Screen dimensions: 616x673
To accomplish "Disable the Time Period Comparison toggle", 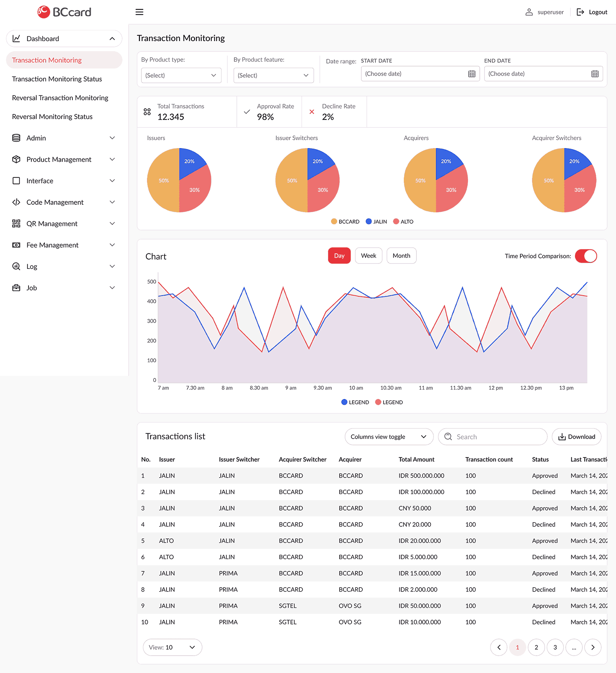I will [586, 256].
